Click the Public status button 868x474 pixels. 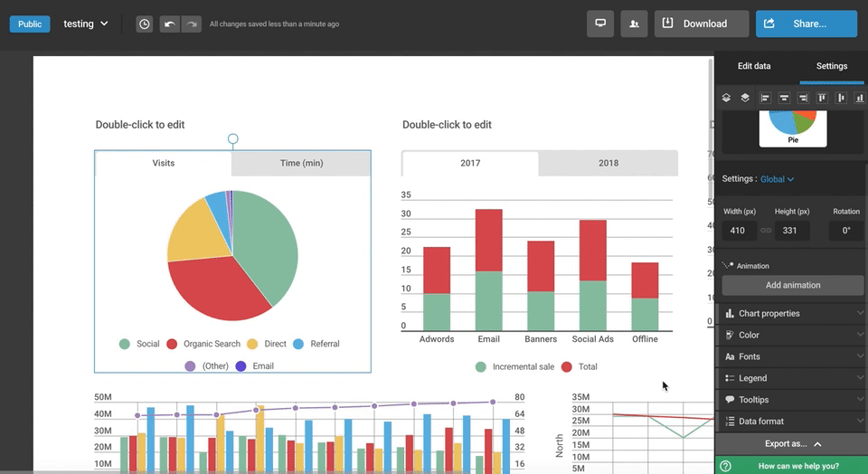(30, 24)
